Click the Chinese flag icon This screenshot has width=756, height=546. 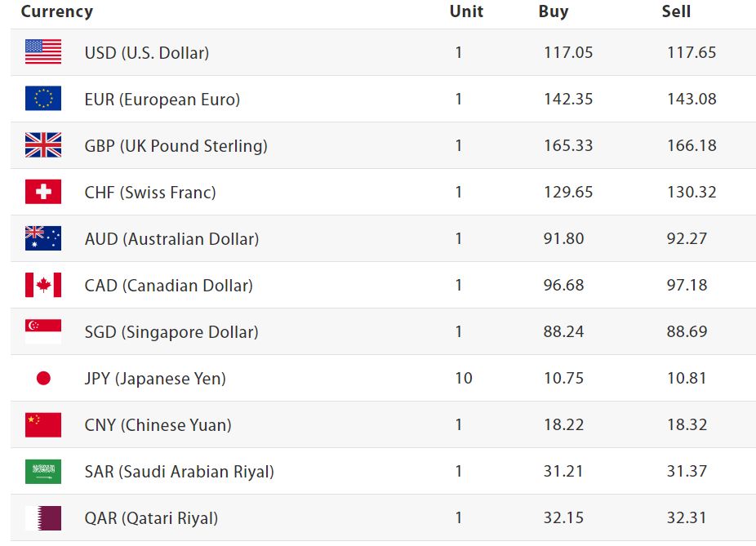(x=43, y=424)
